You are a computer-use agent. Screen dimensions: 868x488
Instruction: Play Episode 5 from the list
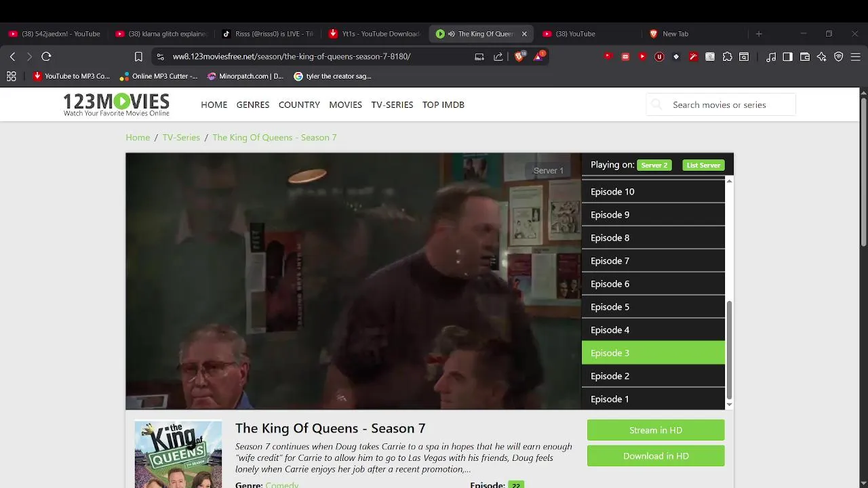pyautogui.click(x=653, y=307)
